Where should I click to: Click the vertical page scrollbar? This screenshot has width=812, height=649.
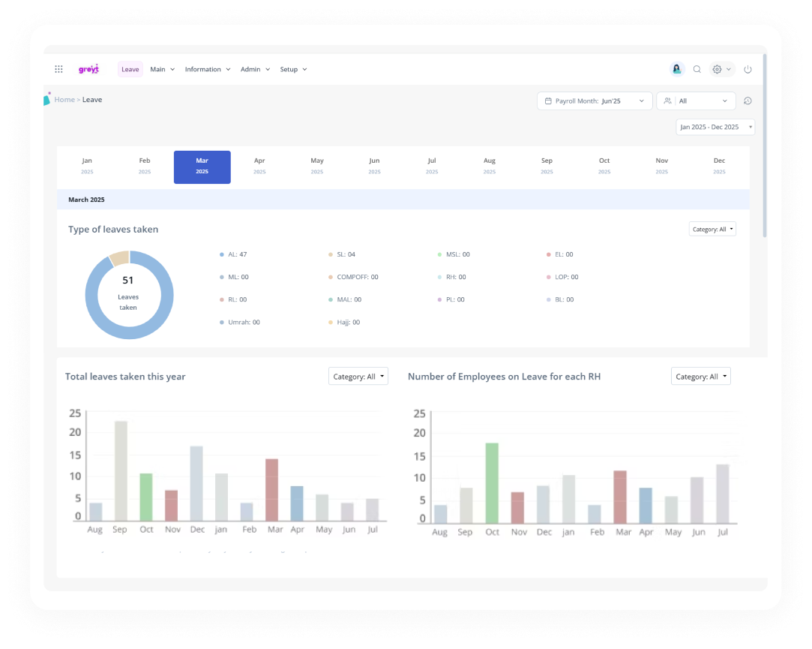764,145
